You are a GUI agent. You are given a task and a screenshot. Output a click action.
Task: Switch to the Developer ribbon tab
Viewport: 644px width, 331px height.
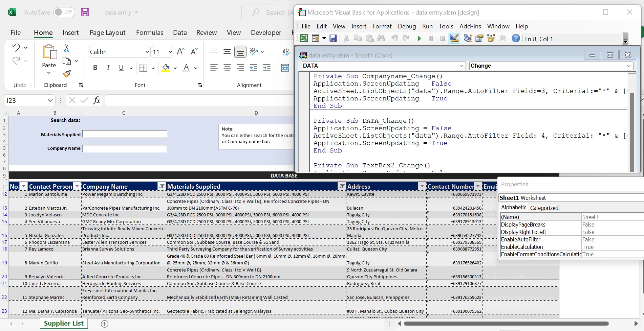(266, 32)
